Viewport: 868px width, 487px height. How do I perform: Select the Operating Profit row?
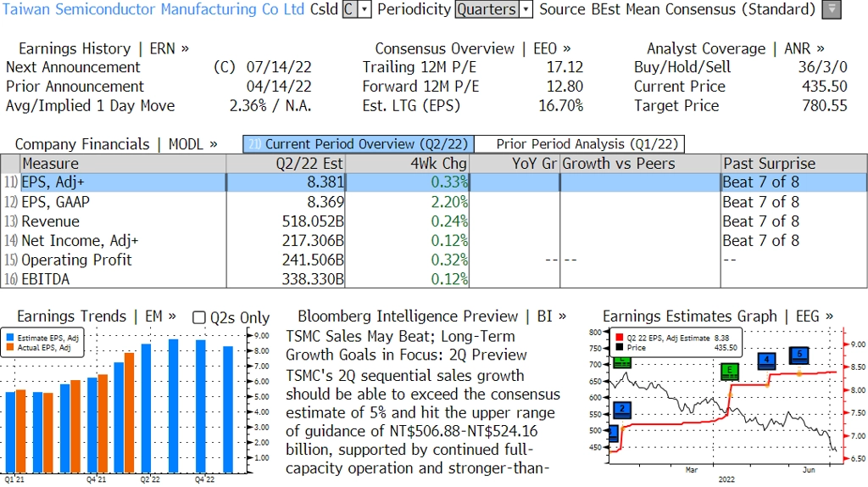coord(434,260)
